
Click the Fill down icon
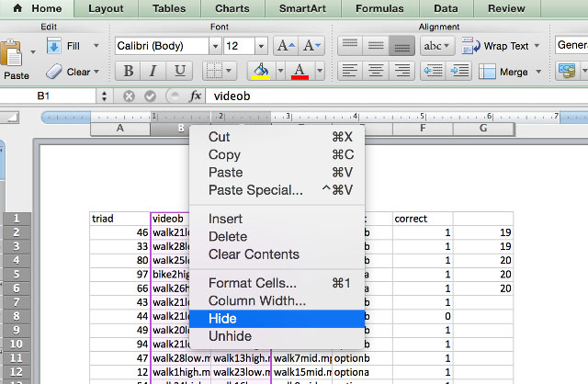click(54, 46)
